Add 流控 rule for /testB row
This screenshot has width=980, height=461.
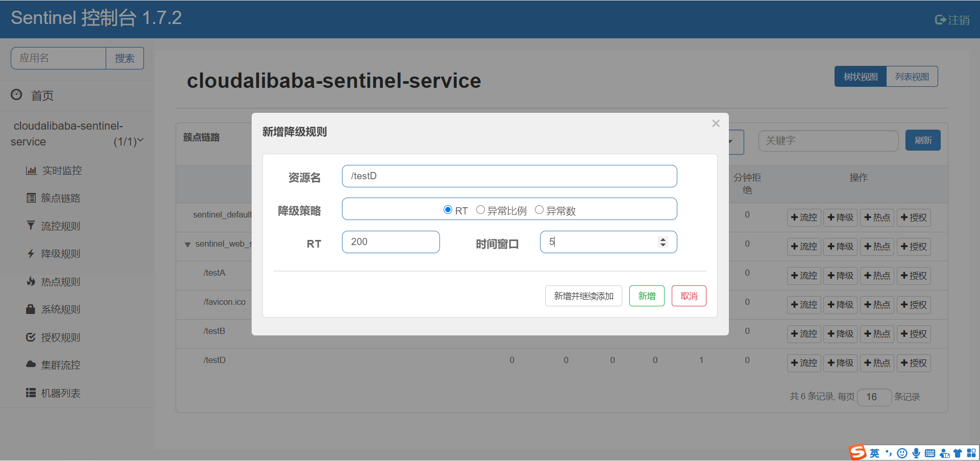tap(804, 334)
